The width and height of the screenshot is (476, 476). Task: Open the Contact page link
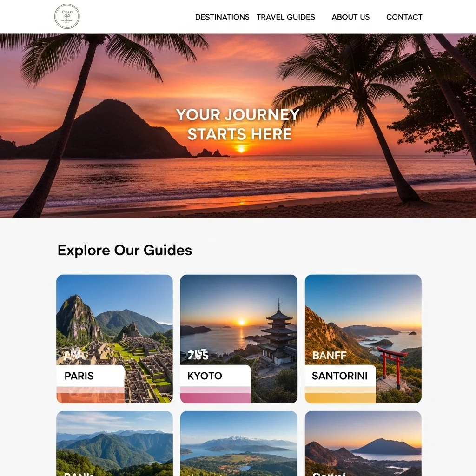[404, 17]
